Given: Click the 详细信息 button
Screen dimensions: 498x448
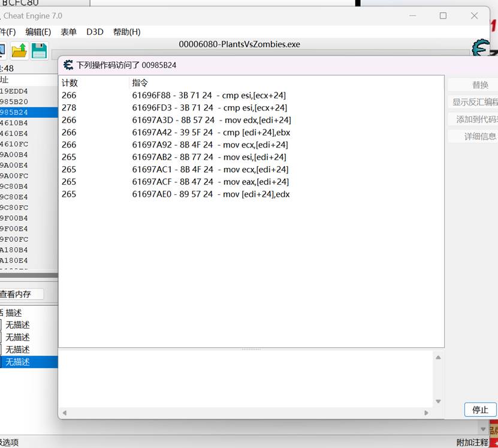Looking at the screenshot, I should 473,136.
